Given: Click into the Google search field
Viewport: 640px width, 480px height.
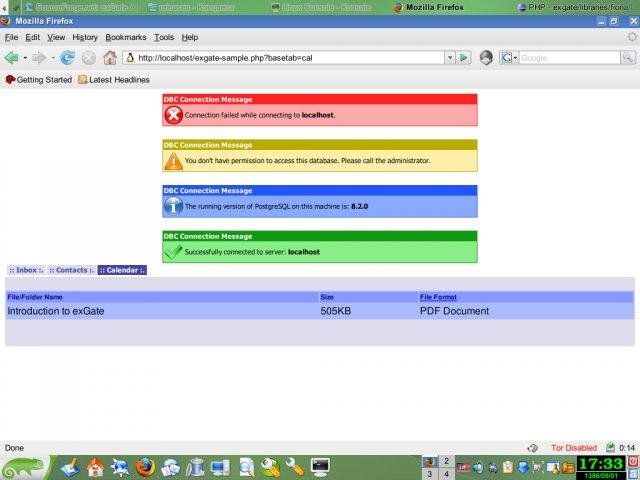Looking at the screenshot, I should 569,58.
